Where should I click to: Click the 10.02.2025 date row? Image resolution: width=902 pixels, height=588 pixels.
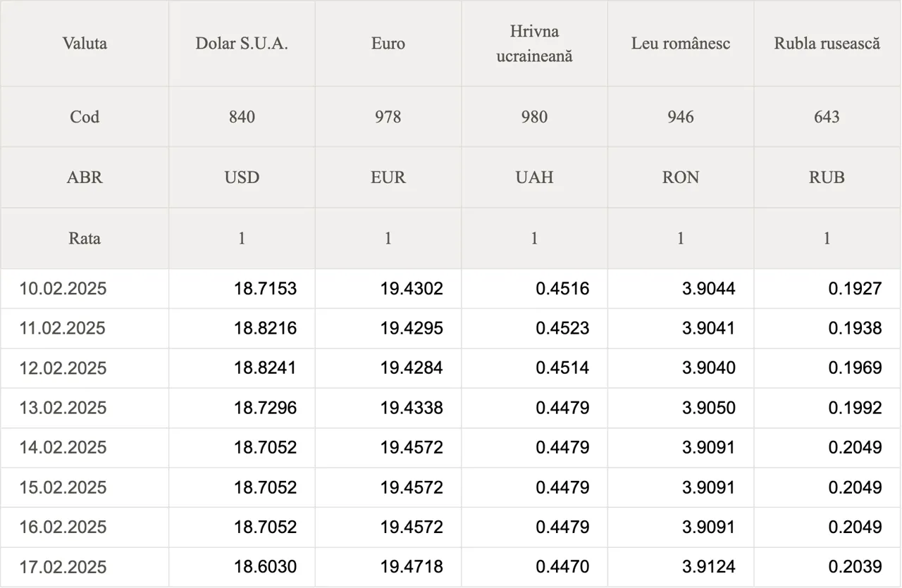point(451,289)
